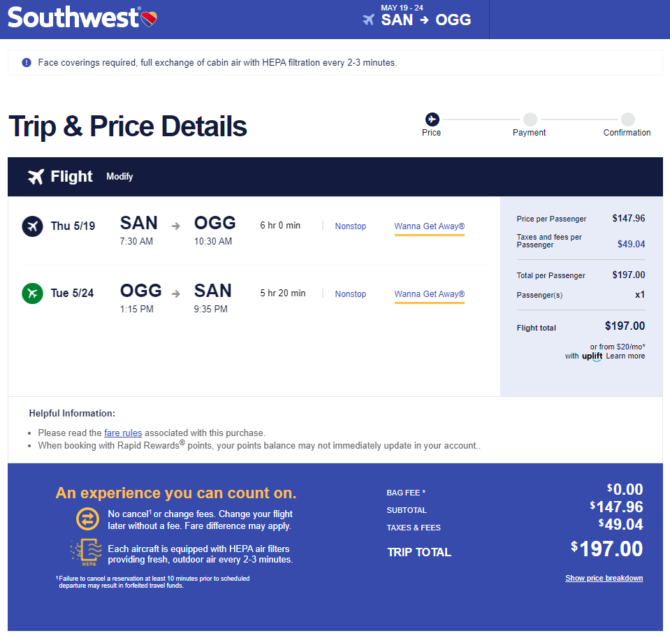Image resolution: width=670 pixels, height=638 pixels.
Task: Click Nonstop link for SAN to OGG flight
Action: [x=350, y=226]
